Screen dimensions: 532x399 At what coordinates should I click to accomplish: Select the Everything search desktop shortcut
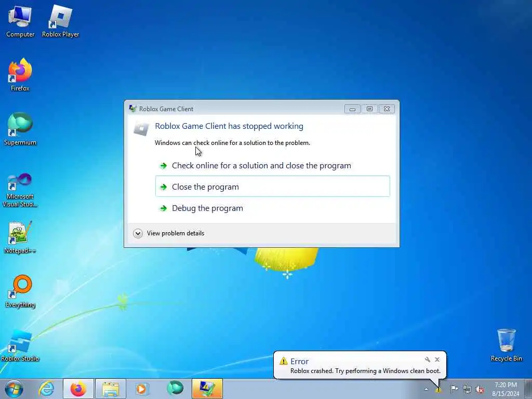pyautogui.click(x=20, y=291)
